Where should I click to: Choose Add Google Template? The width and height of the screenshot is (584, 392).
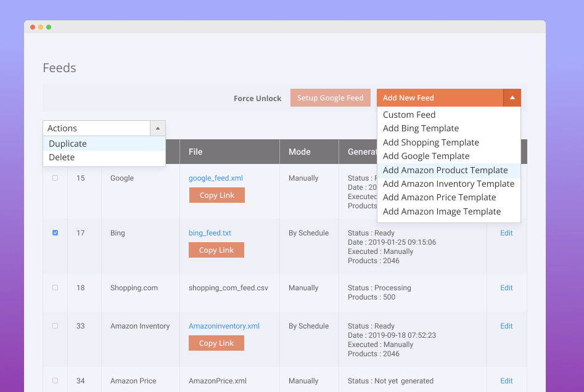(x=426, y=156)
